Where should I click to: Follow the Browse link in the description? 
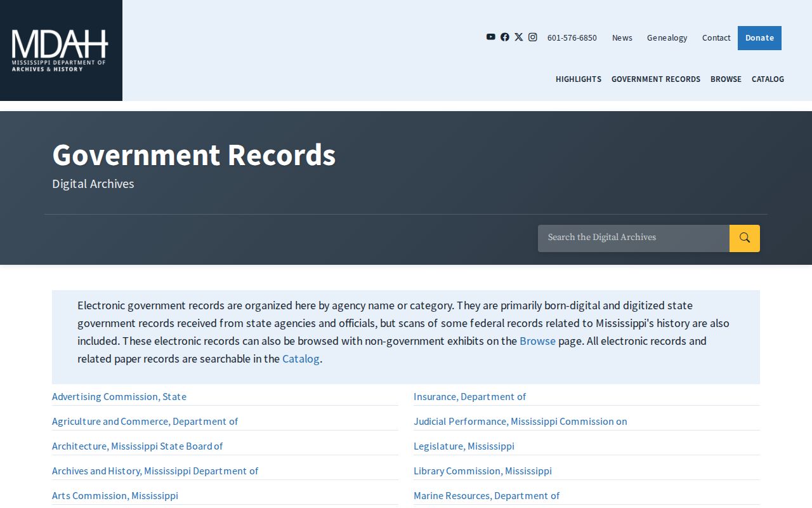(537, 341)
